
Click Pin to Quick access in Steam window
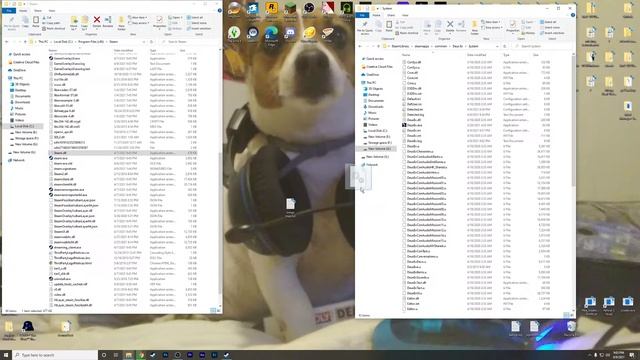[11, 22]
